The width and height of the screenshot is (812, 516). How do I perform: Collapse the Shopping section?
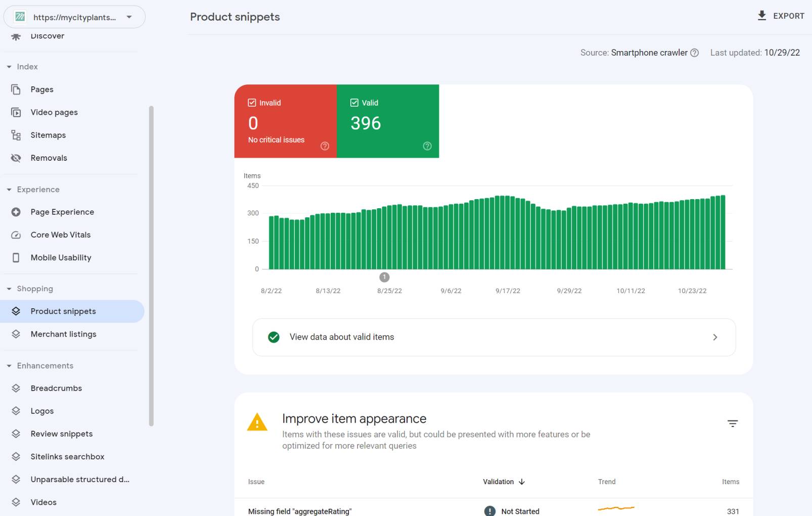coord(9,289)
